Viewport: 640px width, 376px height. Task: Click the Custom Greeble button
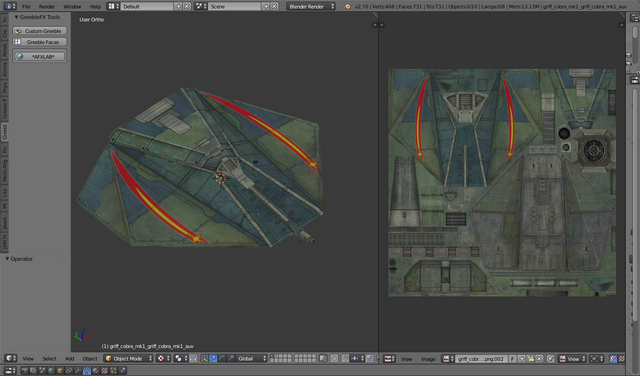[x=40, y=31]
